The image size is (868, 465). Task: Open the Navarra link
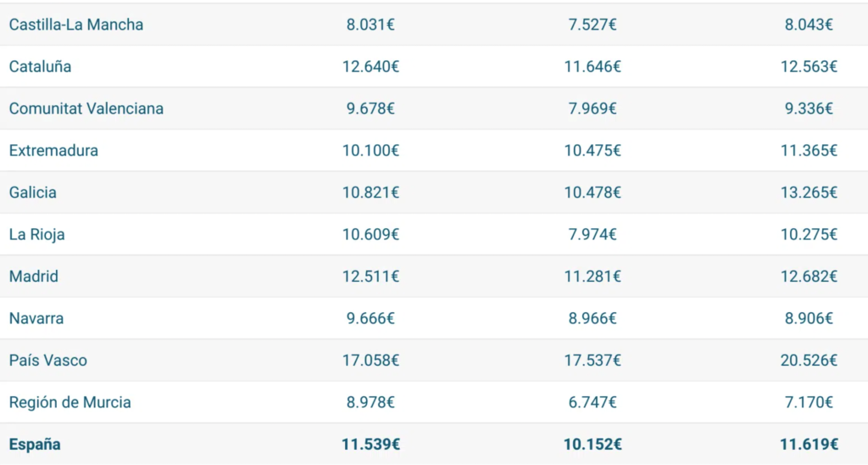[x=36, y=318]
